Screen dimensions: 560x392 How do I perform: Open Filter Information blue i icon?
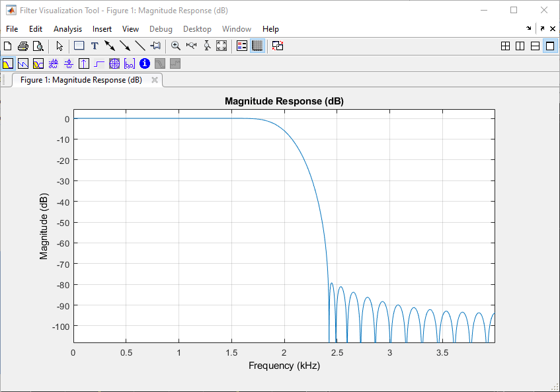[145, 63]
